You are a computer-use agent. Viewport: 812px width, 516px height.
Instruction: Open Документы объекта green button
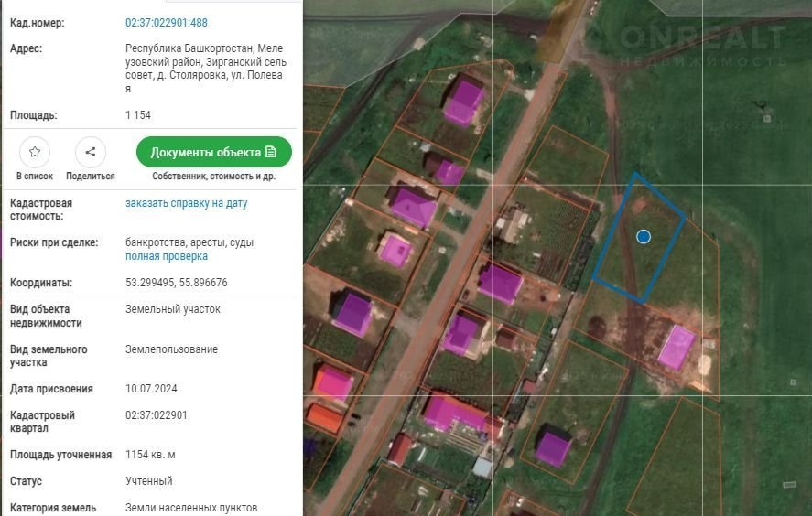[x=213, y=152]
